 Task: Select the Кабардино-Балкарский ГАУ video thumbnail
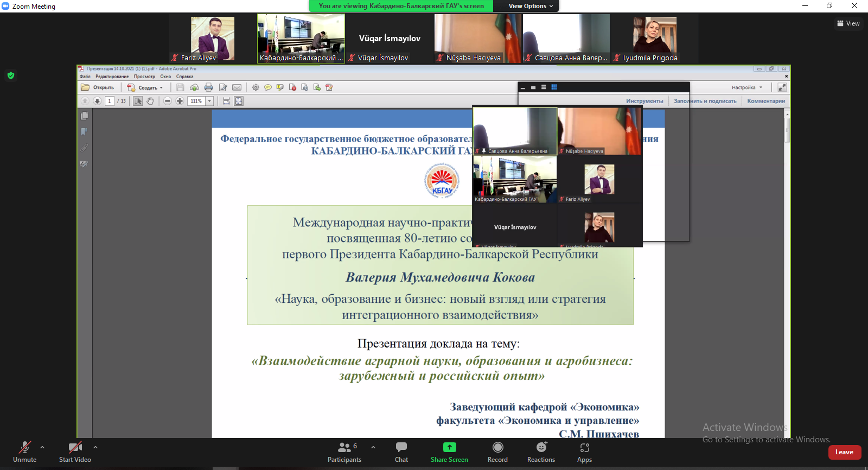(x=301, y=39)
